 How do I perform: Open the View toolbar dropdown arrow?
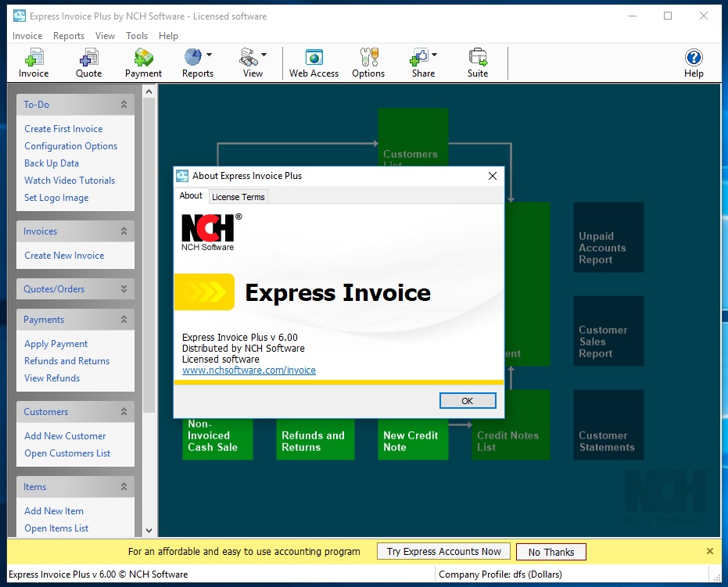pyautogui.click(x=264, y=55)
